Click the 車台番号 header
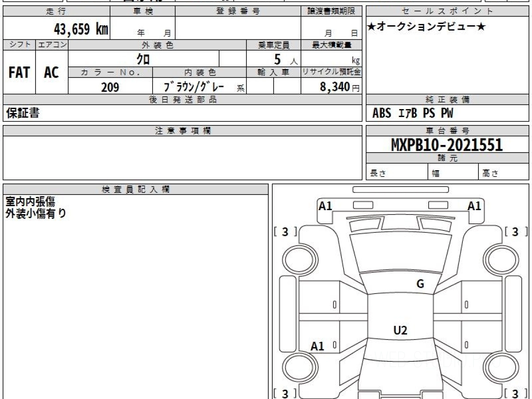This screenshot has width=532, height=399. click(x=447, y=131)
